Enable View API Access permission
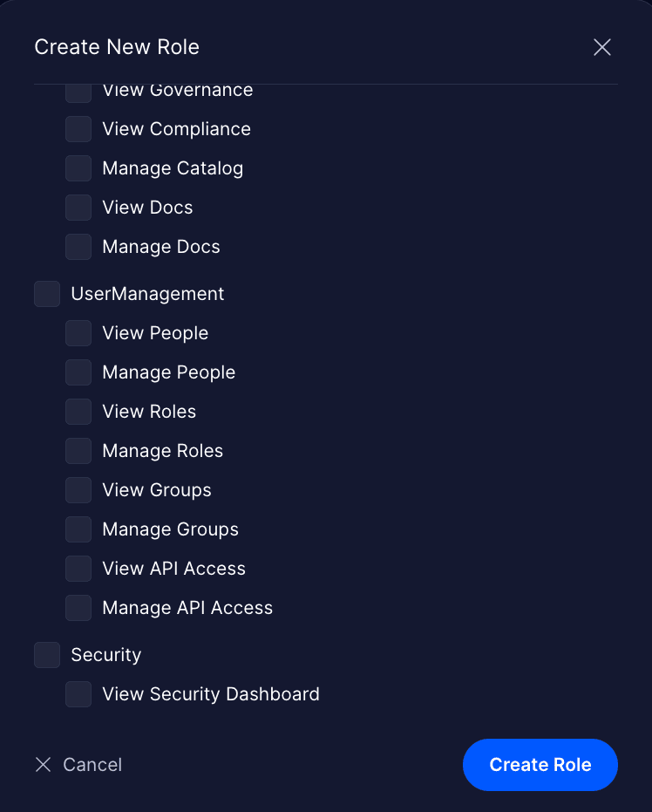 coord(78,568)
